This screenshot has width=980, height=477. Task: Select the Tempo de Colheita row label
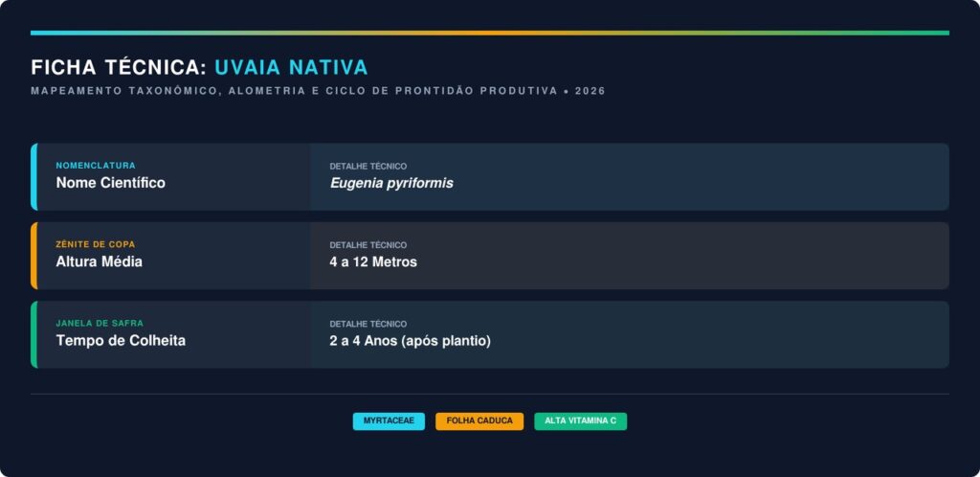click(x=121, y=341)
